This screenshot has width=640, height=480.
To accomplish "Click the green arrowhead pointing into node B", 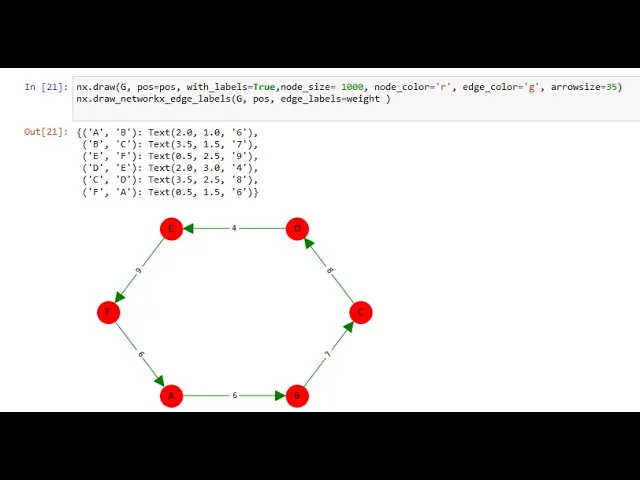I will [280, 396].
